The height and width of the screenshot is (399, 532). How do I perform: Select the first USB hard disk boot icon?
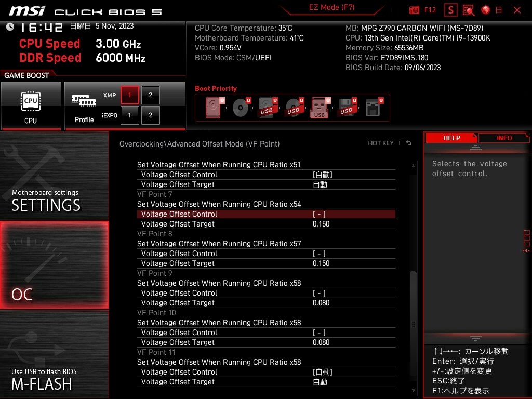tap(268, 108)
